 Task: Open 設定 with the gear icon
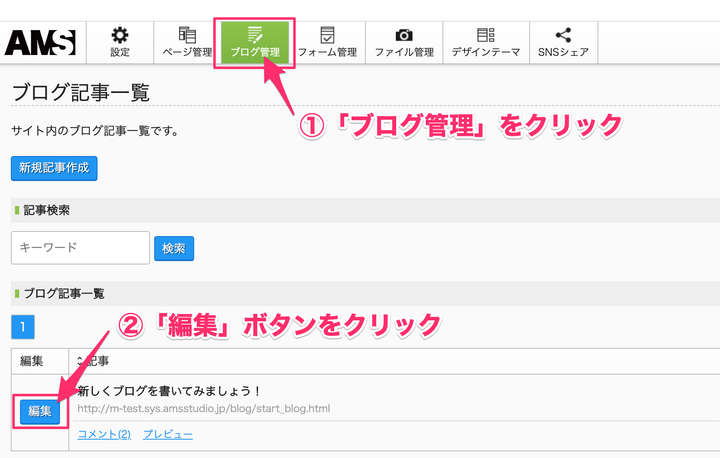pos(120,43)
